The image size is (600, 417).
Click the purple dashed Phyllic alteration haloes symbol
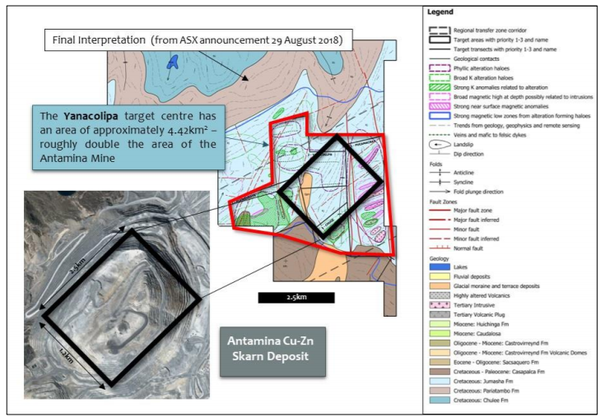(439, 68)
